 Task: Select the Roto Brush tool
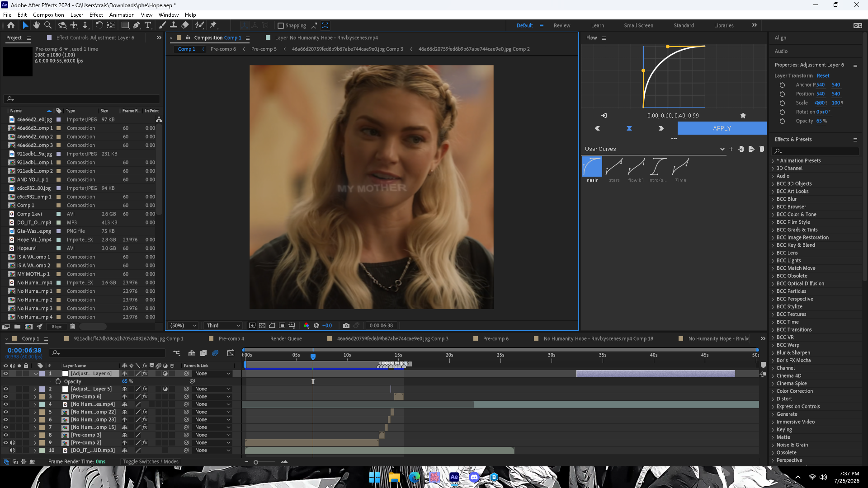[199, 25]
